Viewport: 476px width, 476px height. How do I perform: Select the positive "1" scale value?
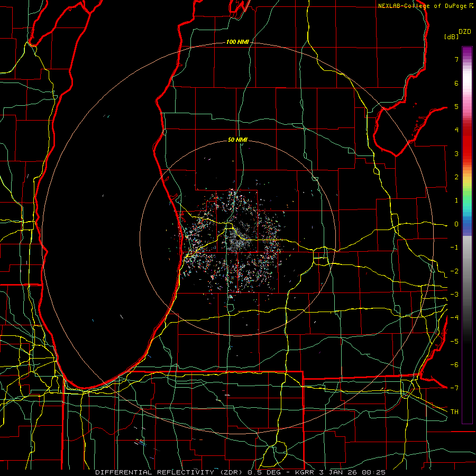tap(456, 200)
